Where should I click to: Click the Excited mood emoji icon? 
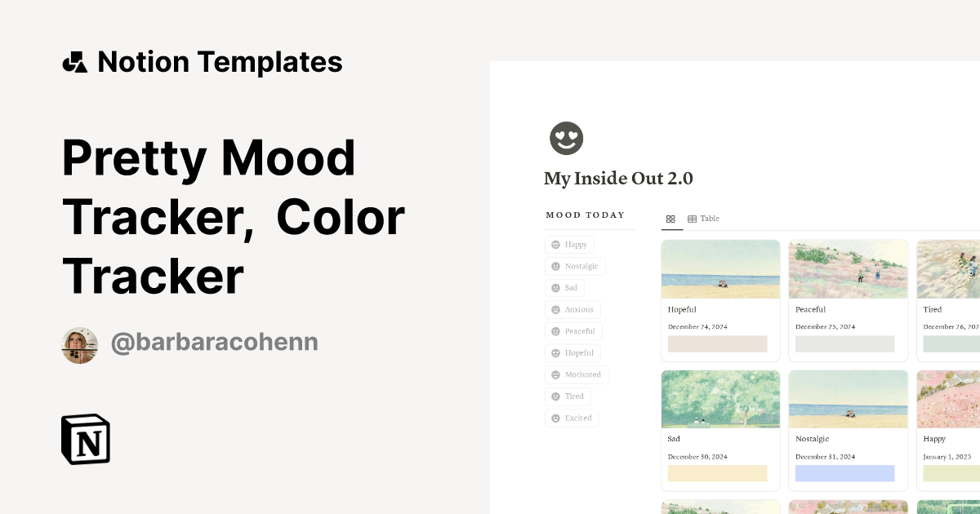tap(555, 418)
